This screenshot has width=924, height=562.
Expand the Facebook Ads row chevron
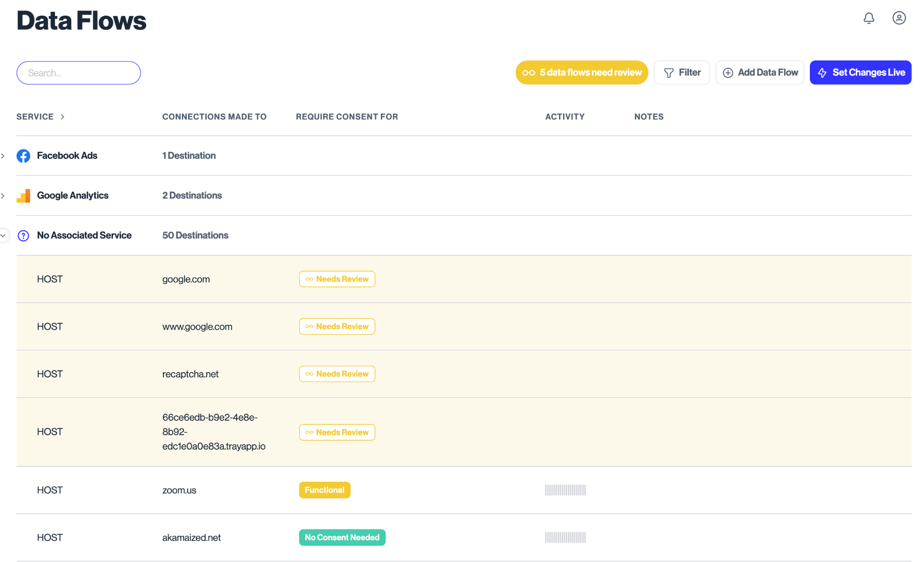coord(3,156)
